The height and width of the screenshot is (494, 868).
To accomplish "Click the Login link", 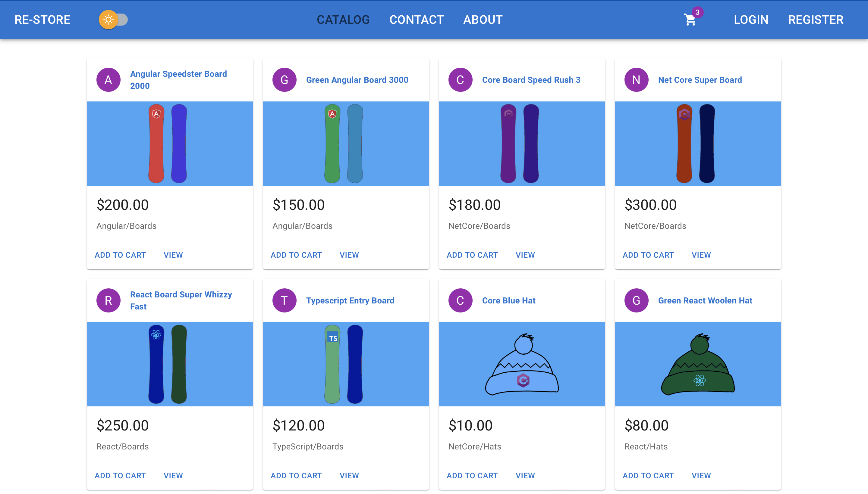I will point(751,20).
